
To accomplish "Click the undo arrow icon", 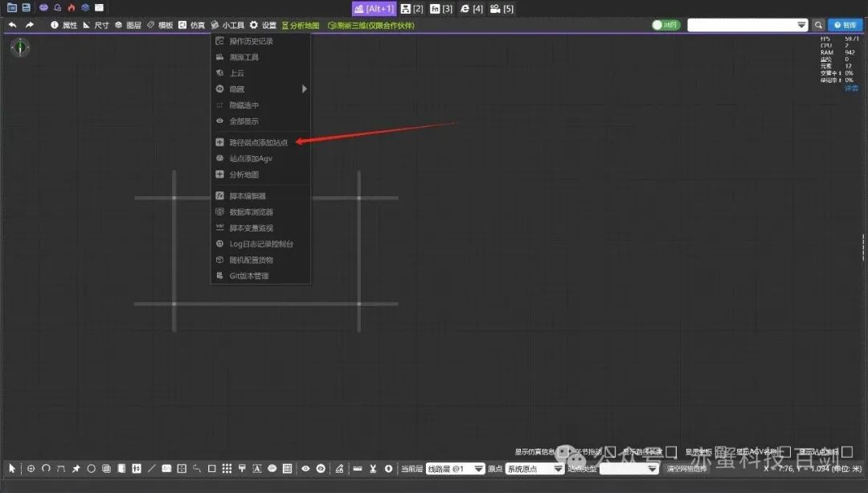I will (x=12, y=25).
